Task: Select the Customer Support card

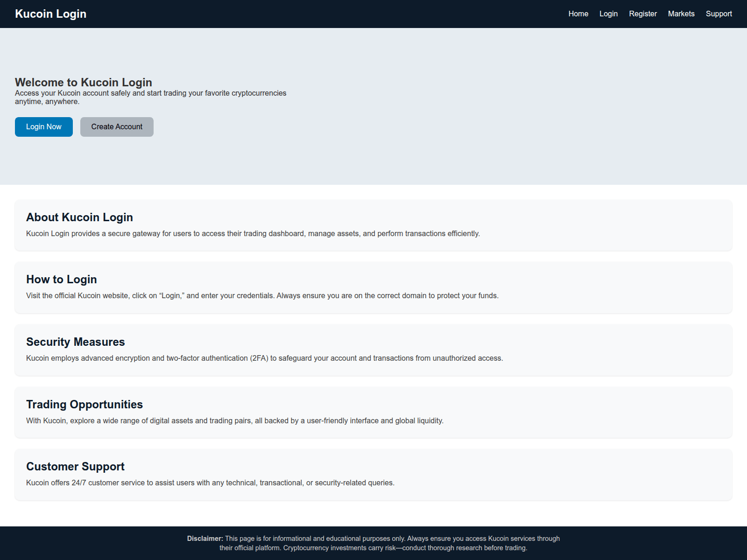Action: click(75, 466)
